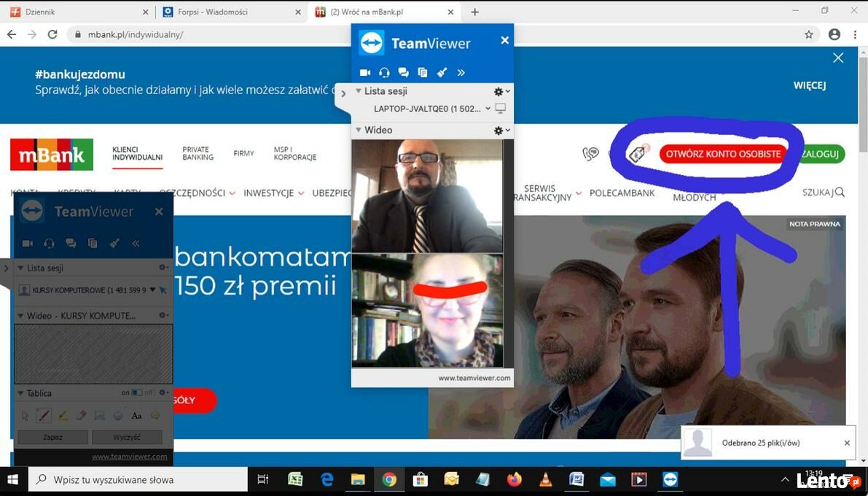The image size is (868, 496).
Task: Click headset icon in dimmed TeamViewer panel
Action: [x=50, y=244]
